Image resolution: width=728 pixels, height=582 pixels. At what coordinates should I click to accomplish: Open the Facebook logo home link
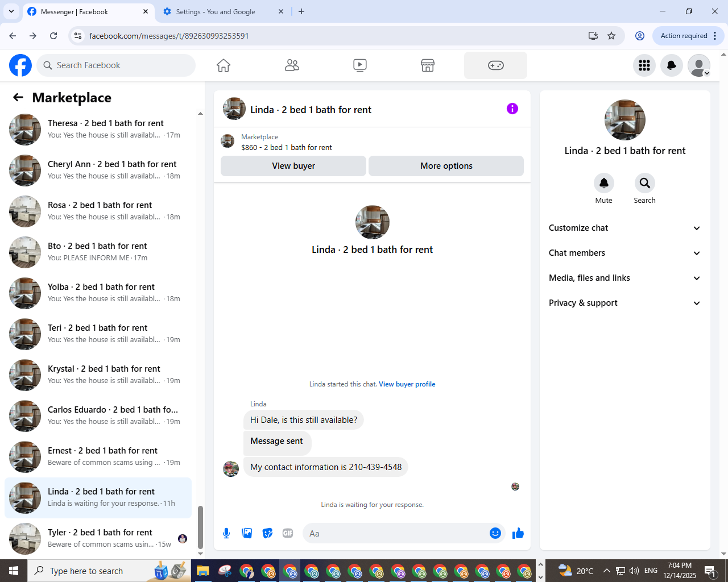click(x=20, y=65)
